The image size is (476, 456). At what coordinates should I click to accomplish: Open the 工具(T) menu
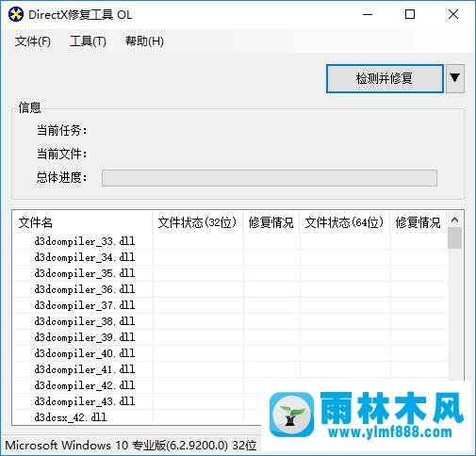click(x=88, y=41)
